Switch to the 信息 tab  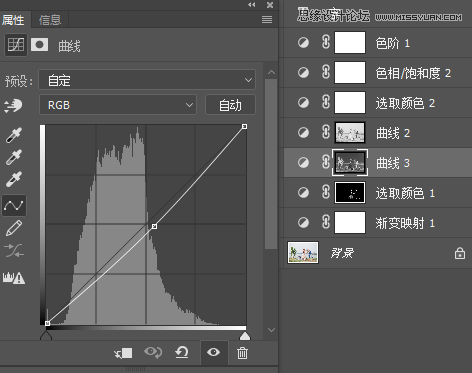[x=50, y=20]
